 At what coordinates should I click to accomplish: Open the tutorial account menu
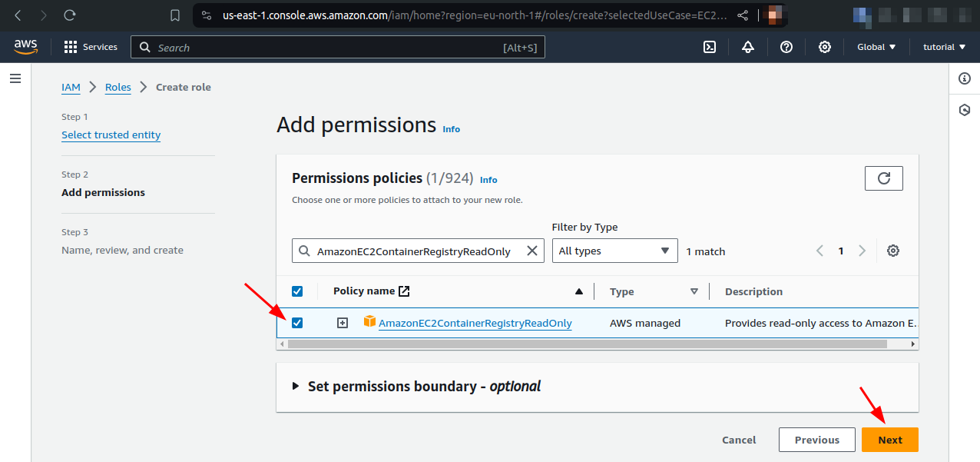pos(943,47)
